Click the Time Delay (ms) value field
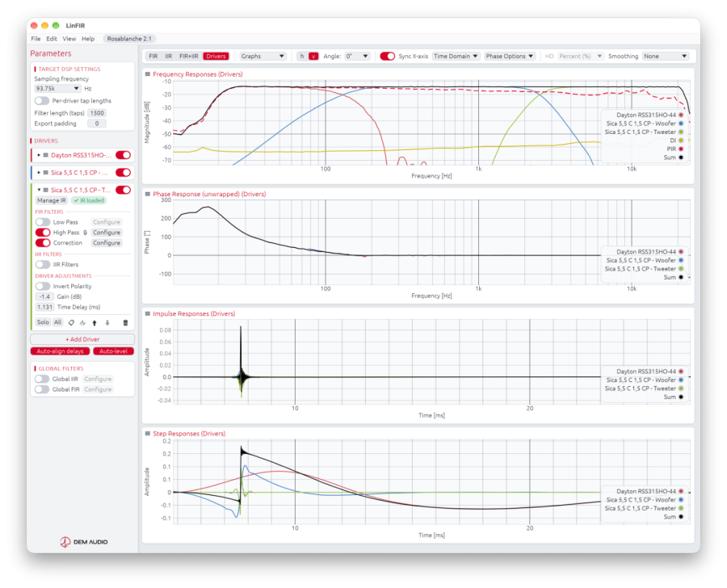The image size is (727, 588). [x=45, y=307]
